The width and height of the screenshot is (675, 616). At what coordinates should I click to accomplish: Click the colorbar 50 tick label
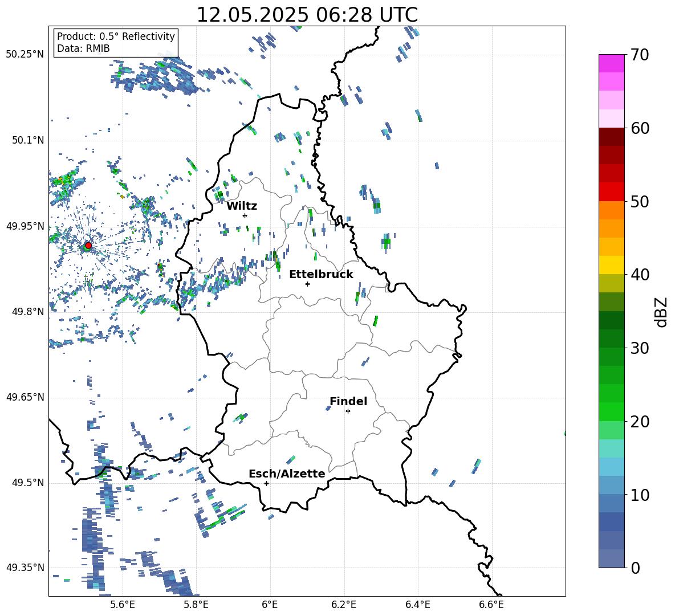[x=640, y=201]
